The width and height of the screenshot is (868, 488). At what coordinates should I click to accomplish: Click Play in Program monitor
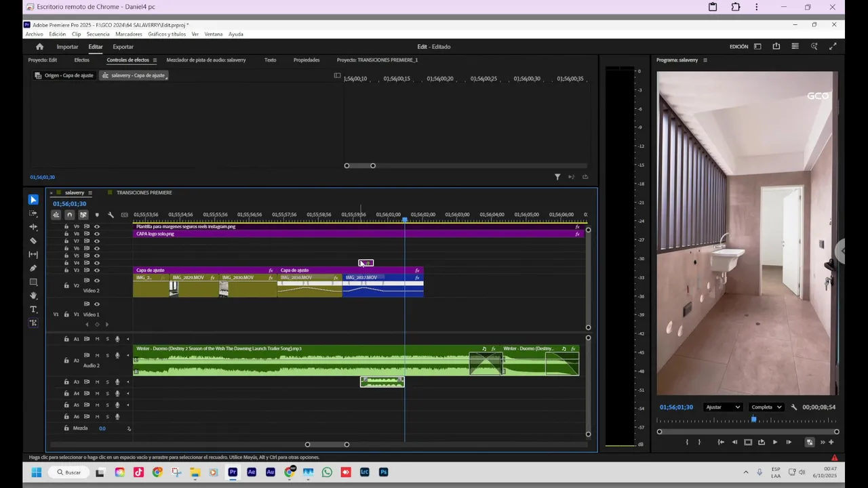coord(775,442)
